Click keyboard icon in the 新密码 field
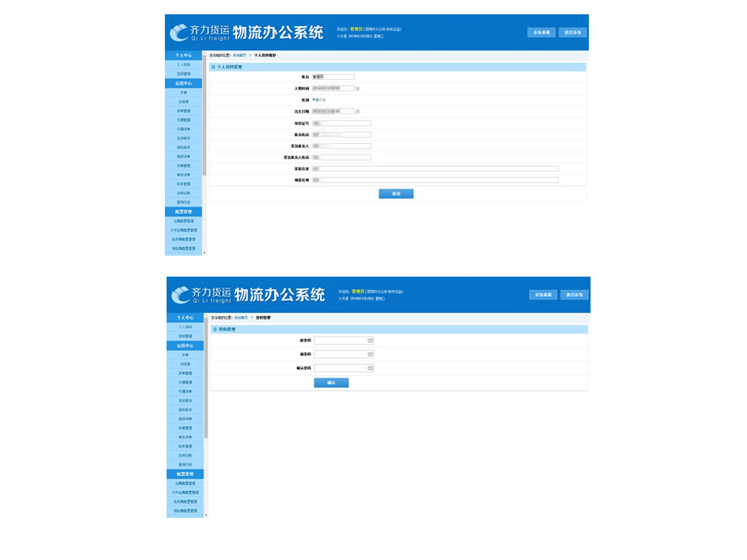Screen dimensions: 747x560 (370, 354)
